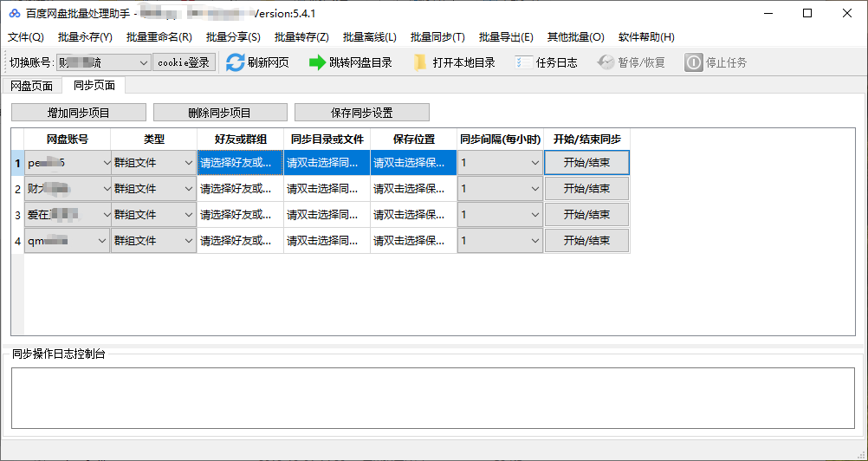
Task: Click inside the 同步操作日志控制台 log box
Action: [x=433, y=398]
